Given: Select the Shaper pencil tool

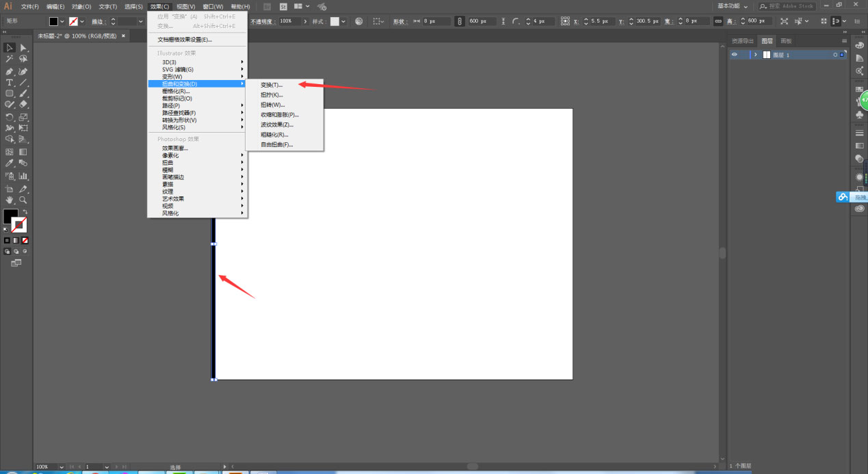Looking at the screenshot, I should pyautogui.click(x=10, y=105).
